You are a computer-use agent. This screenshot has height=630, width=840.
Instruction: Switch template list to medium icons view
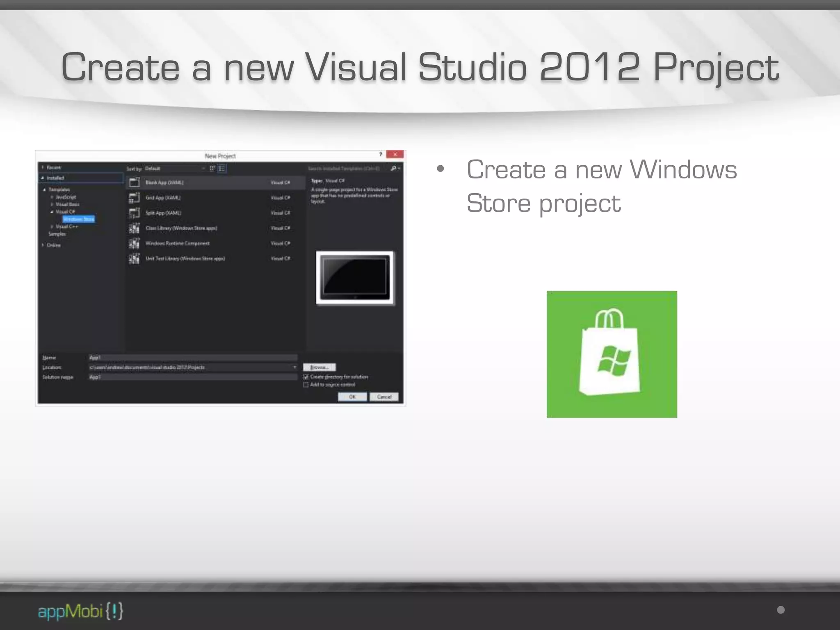pyautogui.click(x=222, y=169)
